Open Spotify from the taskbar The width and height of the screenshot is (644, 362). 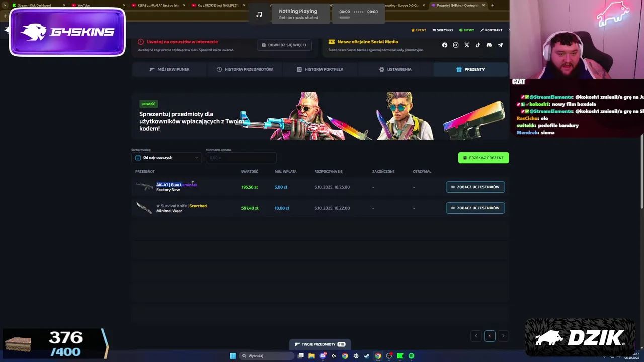coord(411,356)
